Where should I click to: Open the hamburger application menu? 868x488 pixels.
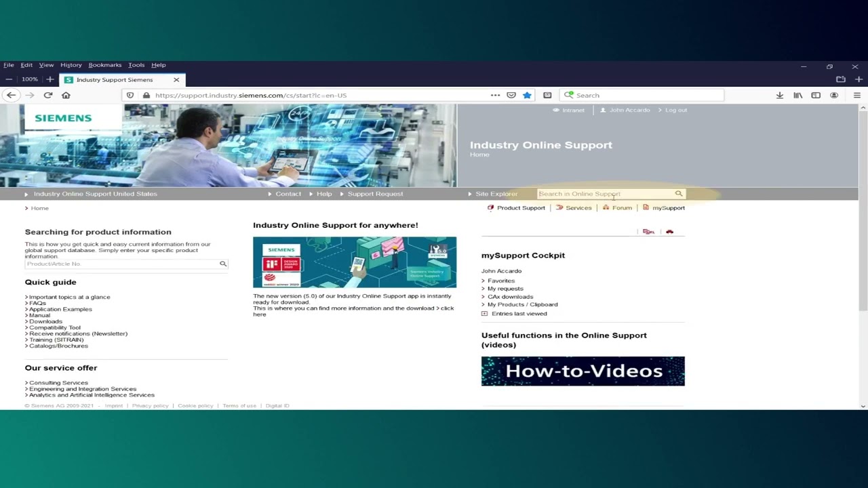pos(857,96)
